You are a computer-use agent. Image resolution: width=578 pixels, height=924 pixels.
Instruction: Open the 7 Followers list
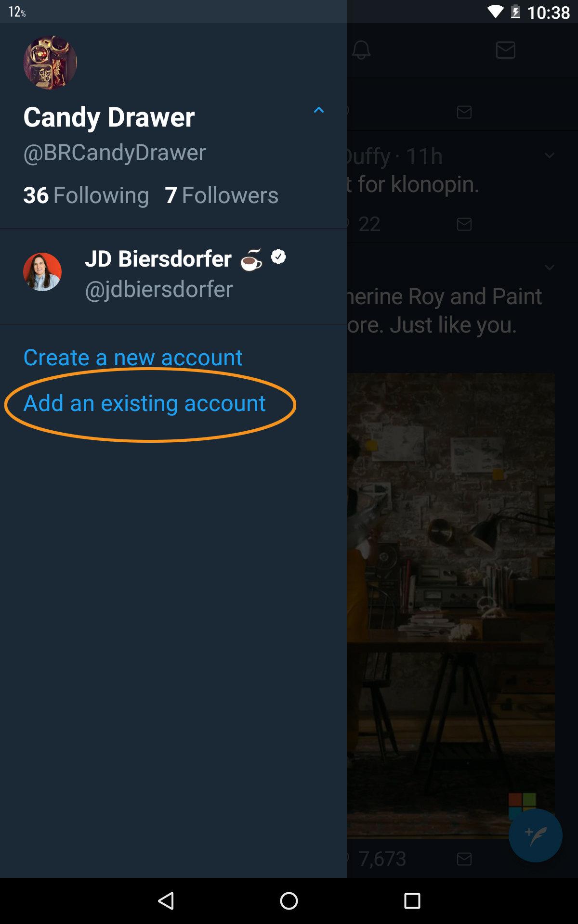[222, 195]
